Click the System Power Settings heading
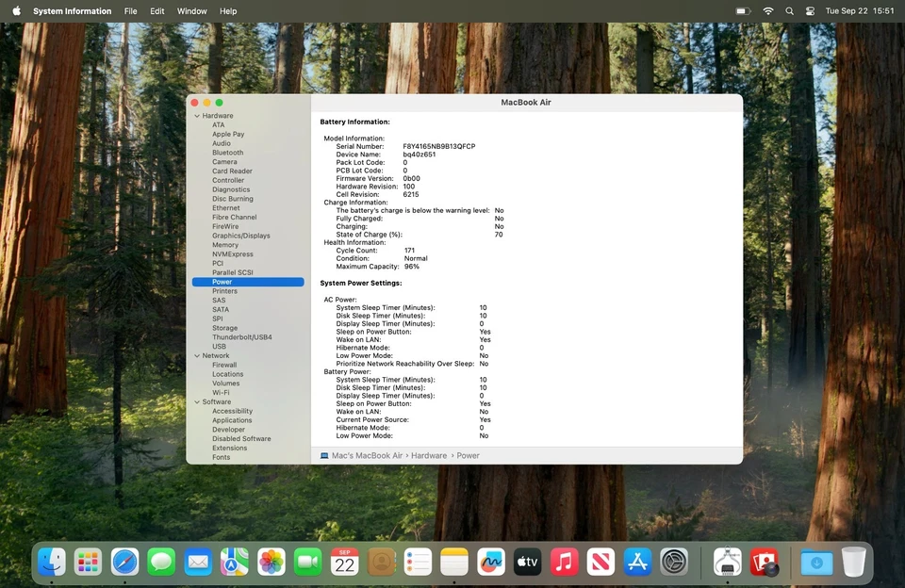 (361, 284)
